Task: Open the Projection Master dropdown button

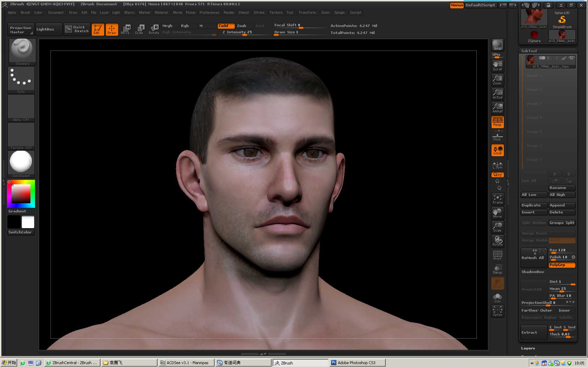Action: (x=20, y=30)
